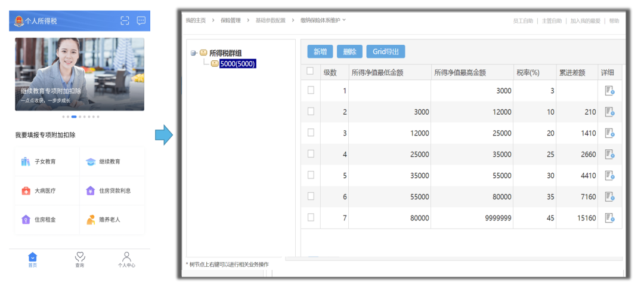Screen dimensions: 644x286
Task: Tap the active banner carousel dot
Action: click(x=74, y=117)
